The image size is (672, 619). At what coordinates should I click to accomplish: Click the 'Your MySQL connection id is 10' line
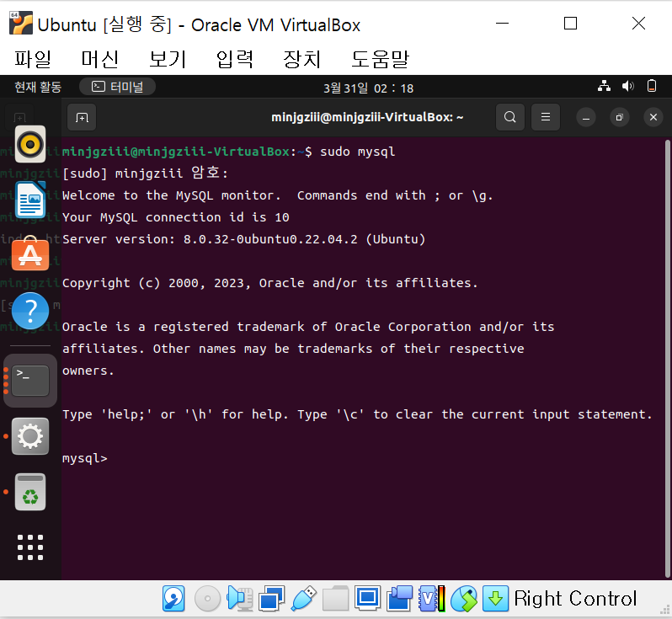pyautogui.click(x=176, y=217)
